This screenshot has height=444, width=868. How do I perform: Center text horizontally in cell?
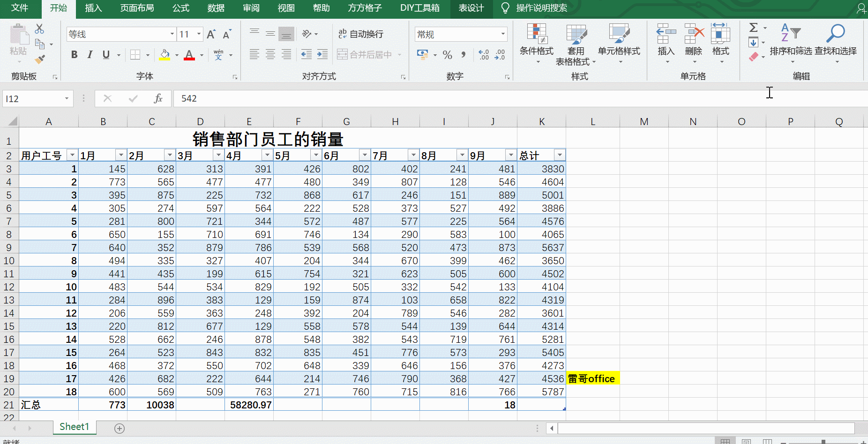coord(270,54)
